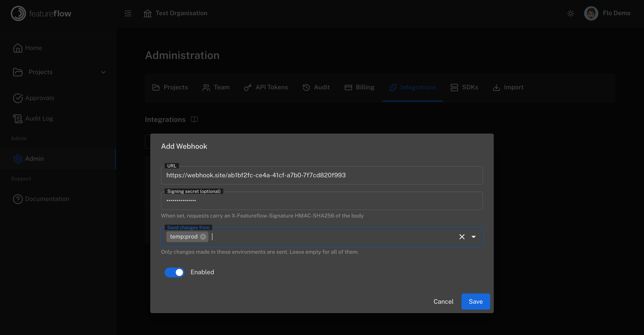
Task: Click the Flo Demo username
Action: coord(617,13)
